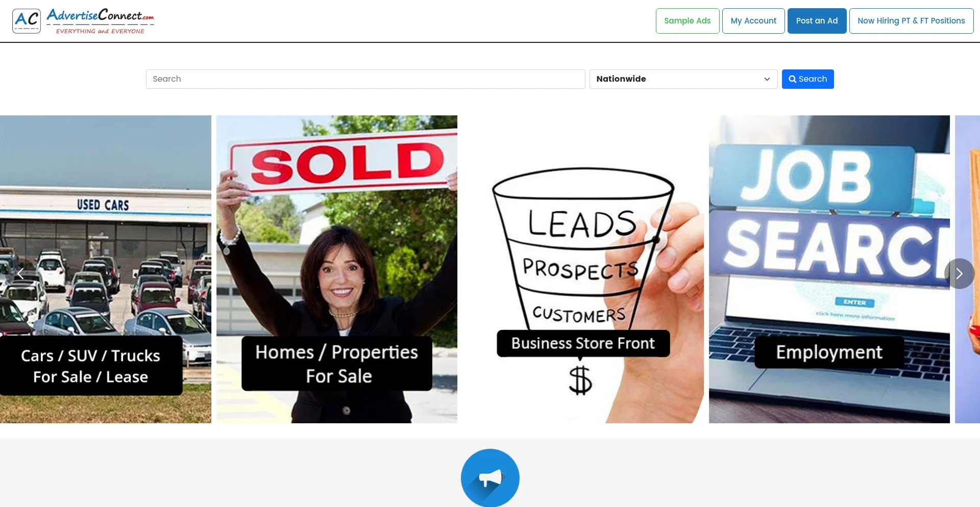This screenshot has height=507, width=980.
Task: Open Now Hiring PT & FT Positions
Action: pos(911,21)
